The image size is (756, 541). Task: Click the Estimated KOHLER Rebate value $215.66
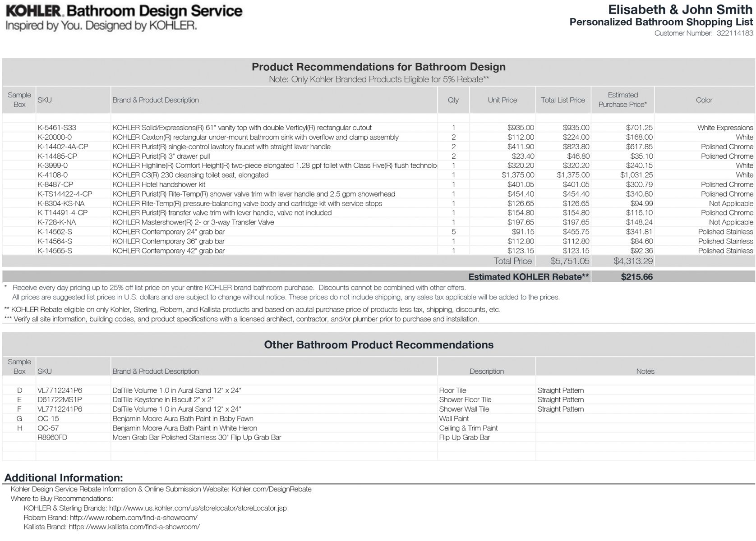pos(636,277)
